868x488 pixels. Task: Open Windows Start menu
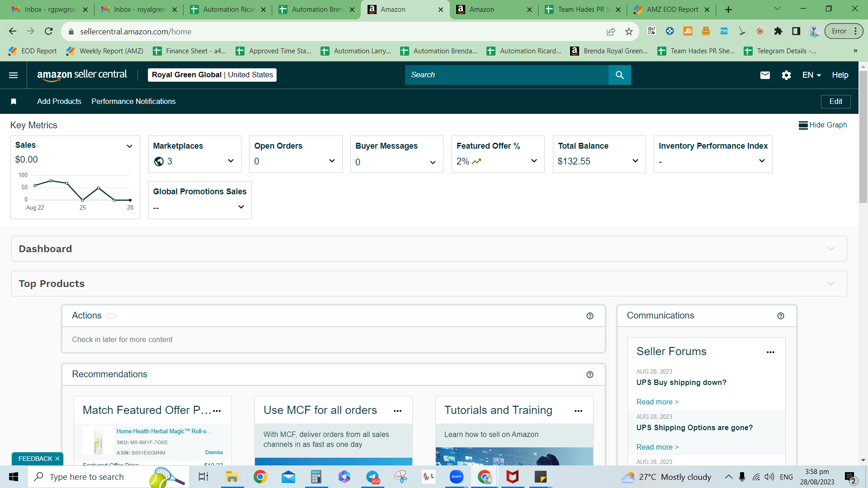14,477
